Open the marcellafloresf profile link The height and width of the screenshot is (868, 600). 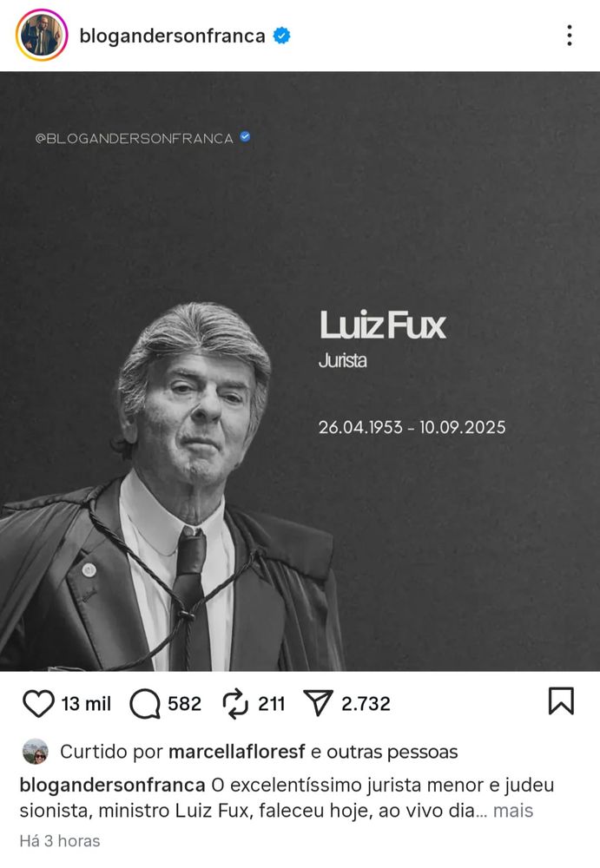(236, 752)
